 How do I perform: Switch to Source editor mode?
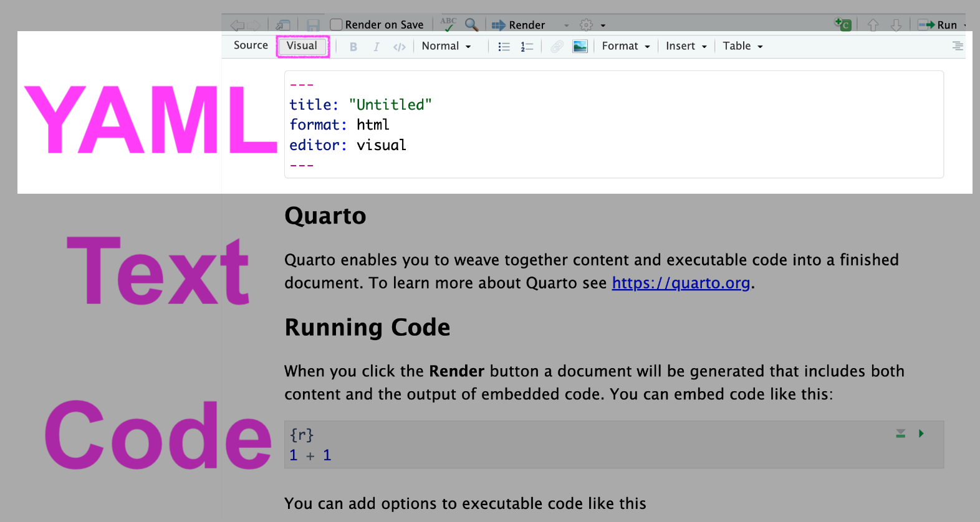pyautogui.click(x=251, y=45)
